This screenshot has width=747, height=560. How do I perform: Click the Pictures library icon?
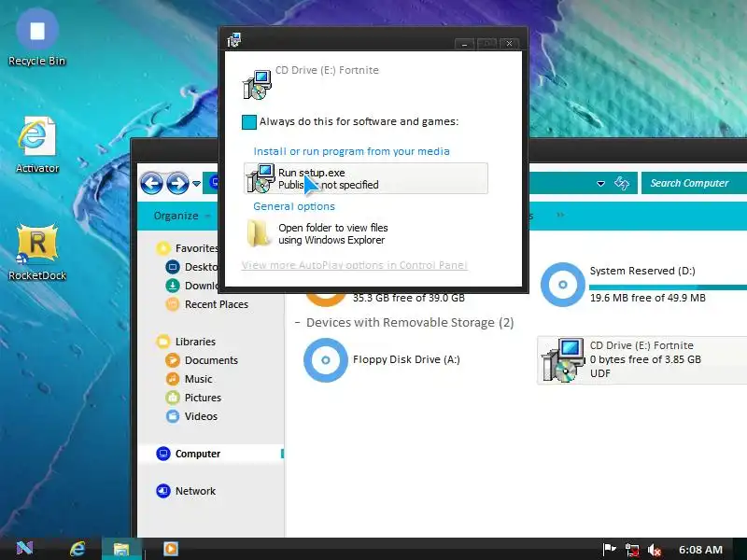[173, 398]
